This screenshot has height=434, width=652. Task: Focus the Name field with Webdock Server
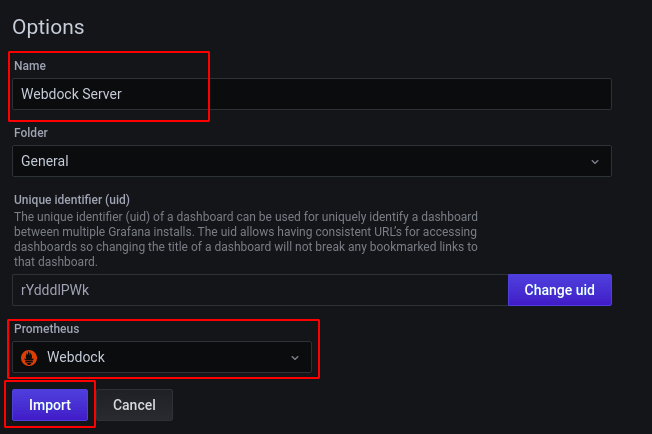pos(311,94)
